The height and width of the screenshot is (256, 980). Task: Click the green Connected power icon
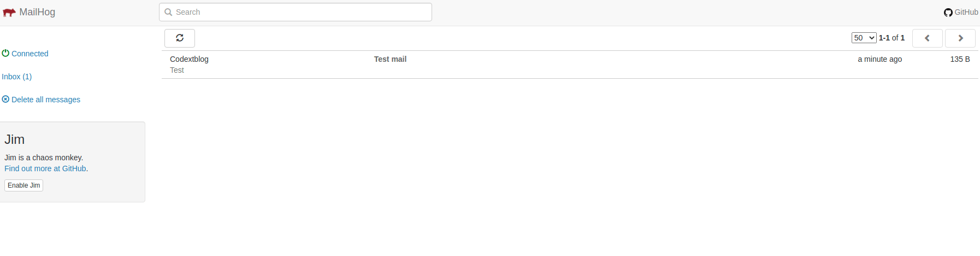(5, 53)
